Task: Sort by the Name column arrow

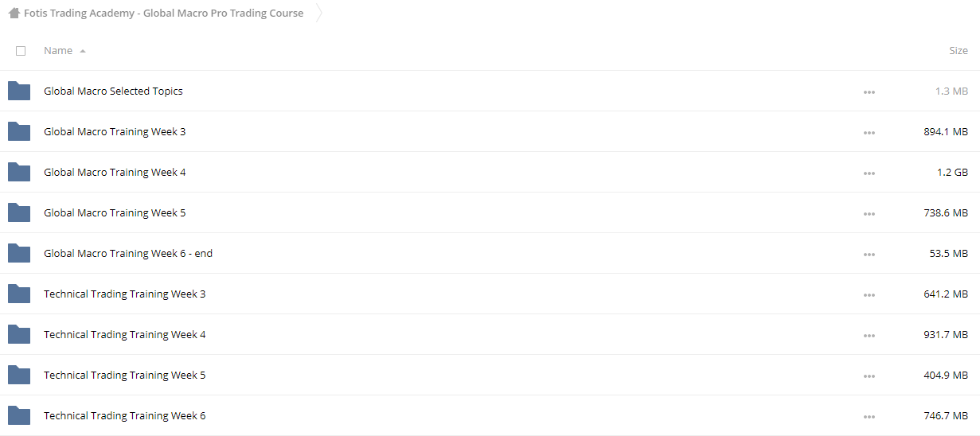Action: point(83,51)
